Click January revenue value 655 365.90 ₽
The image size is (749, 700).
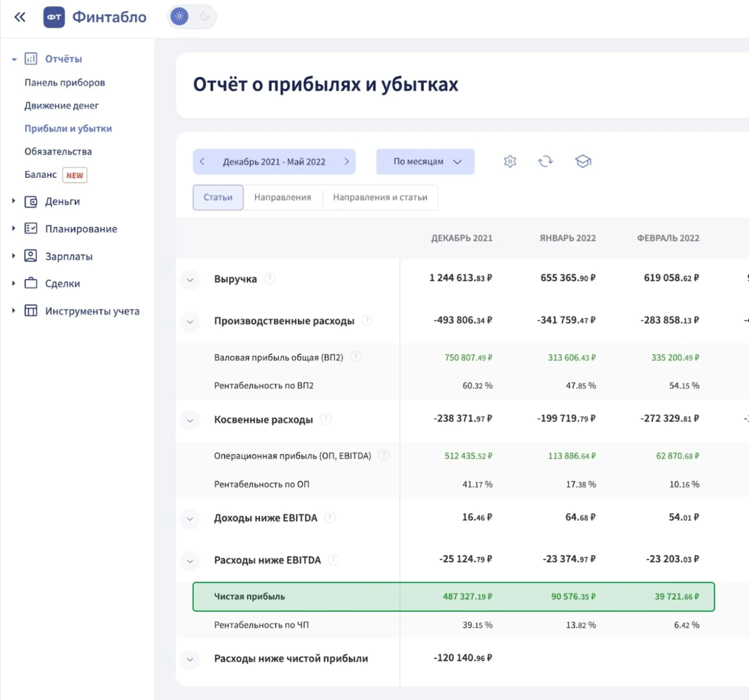click(x=568, y=278)
